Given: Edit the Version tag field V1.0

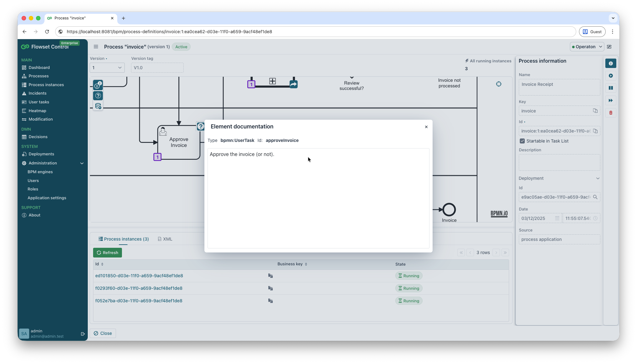Looking at the screenshot, I should pos(157,67).
